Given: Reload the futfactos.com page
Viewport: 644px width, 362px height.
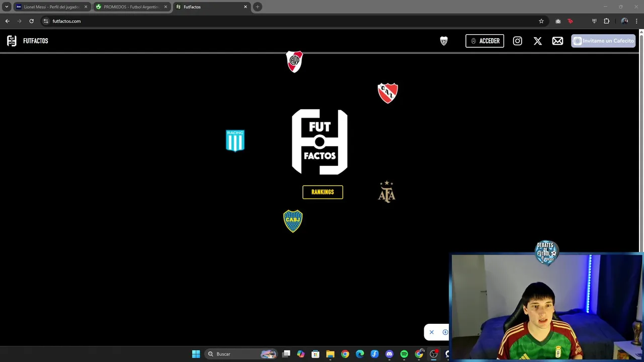Looking at the screenshot, I should [x=31, y=21].
